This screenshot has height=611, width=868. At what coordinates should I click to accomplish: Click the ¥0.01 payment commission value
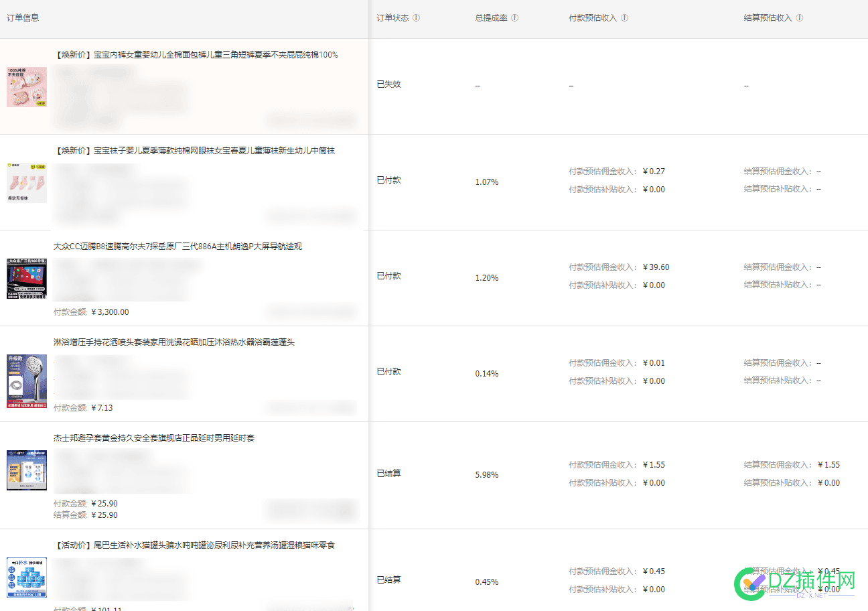pos(654,363)
